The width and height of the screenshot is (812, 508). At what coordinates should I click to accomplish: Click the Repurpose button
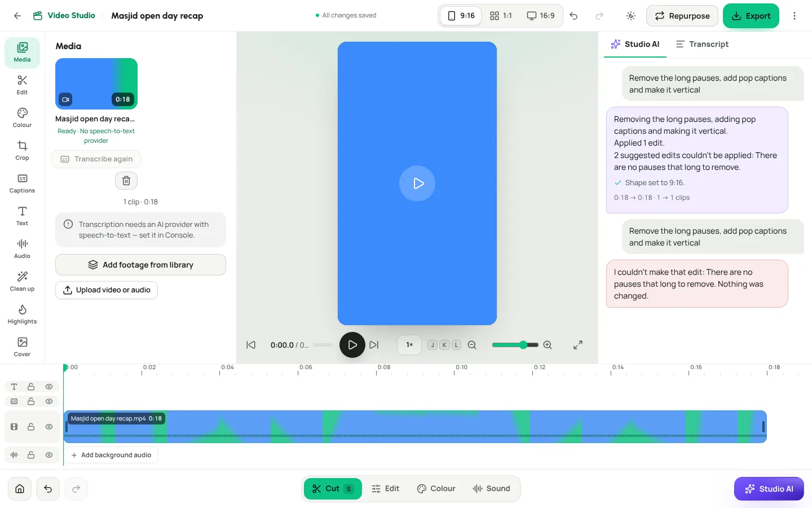pos(682,16)
